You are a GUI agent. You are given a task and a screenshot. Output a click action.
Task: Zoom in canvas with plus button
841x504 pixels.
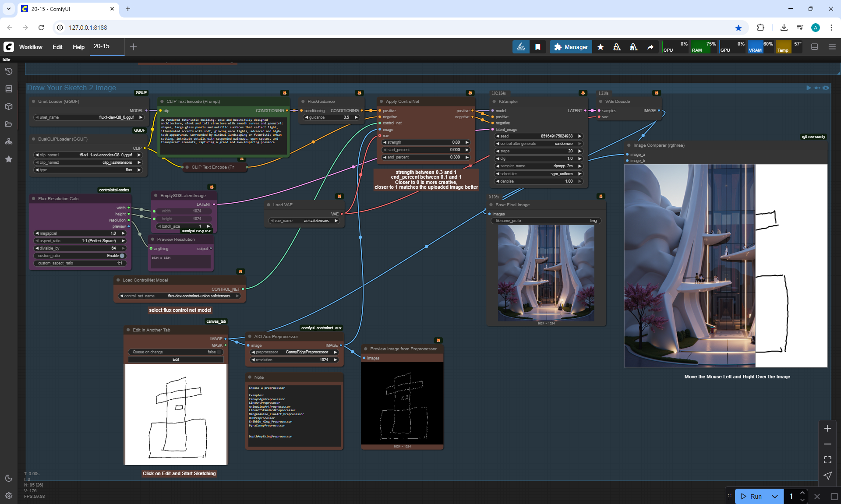click(827, 428)
